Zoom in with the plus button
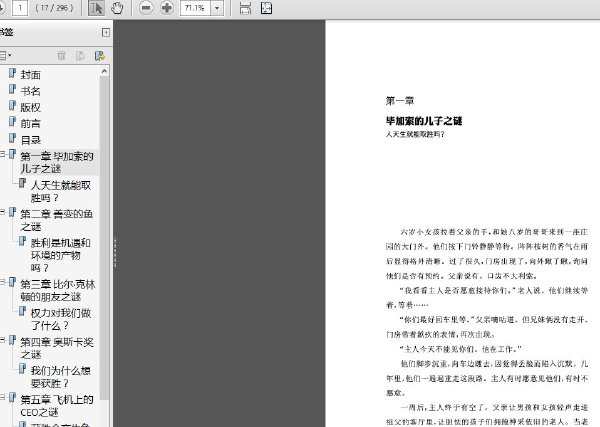600x427 pixels. tap(167, 8)
